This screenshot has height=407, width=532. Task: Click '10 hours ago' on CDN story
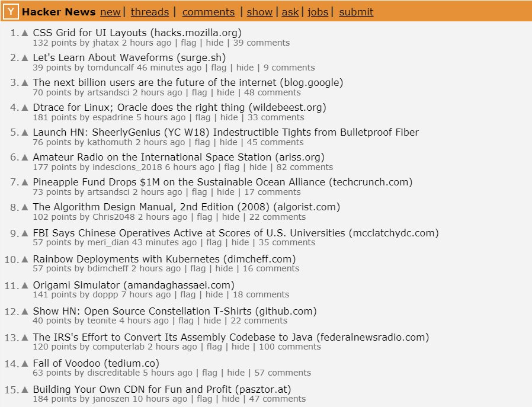click(160, 399)
